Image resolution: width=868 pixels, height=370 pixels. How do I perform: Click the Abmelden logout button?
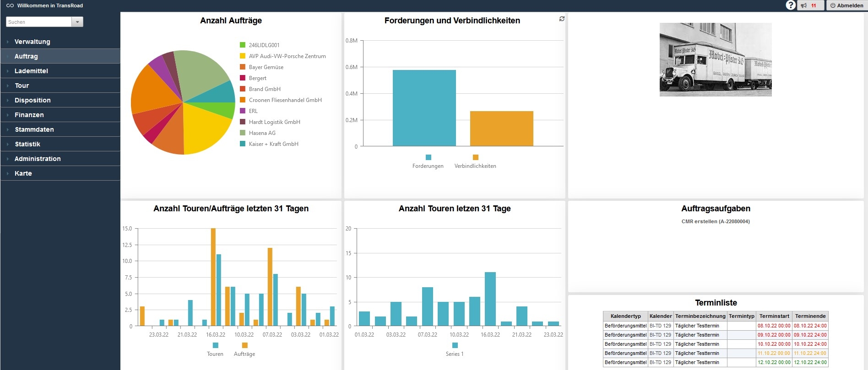[846, 5]
